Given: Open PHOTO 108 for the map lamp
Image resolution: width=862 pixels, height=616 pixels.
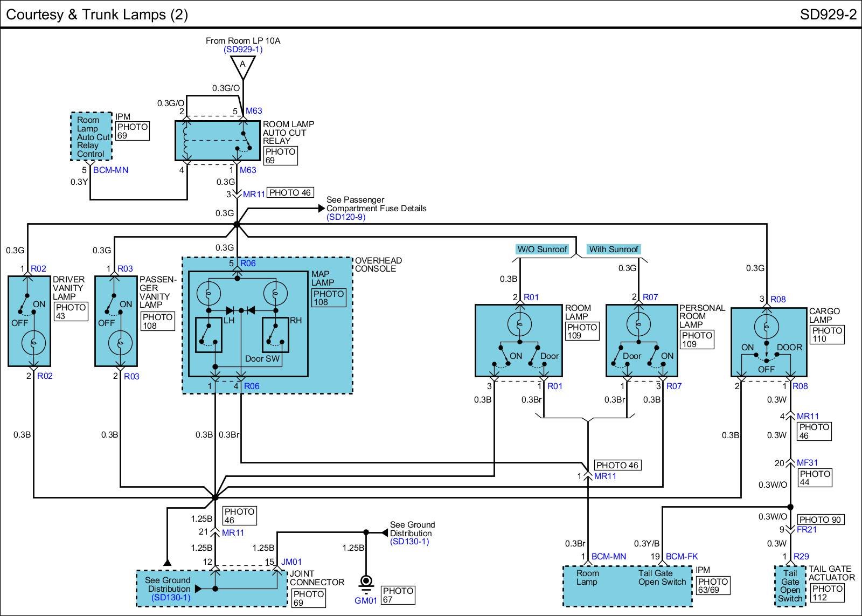Looking at the screenshot, I should coord(329,298).
